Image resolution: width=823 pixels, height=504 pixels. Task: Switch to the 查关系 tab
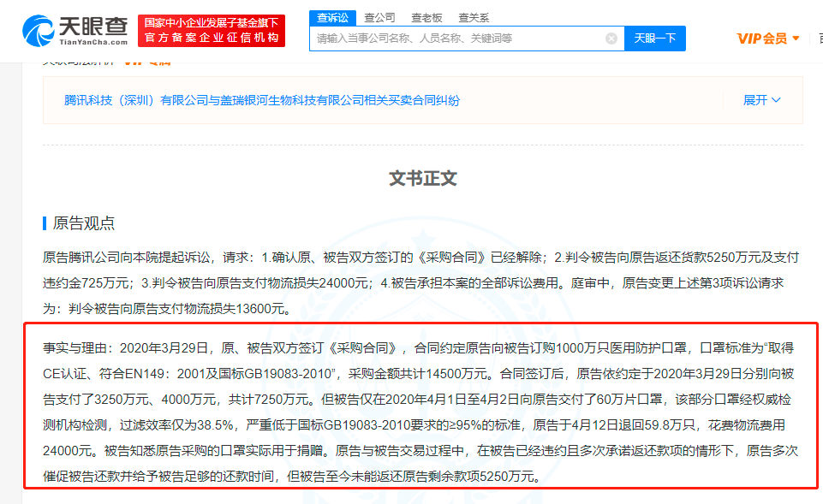[x=473, y=17]
